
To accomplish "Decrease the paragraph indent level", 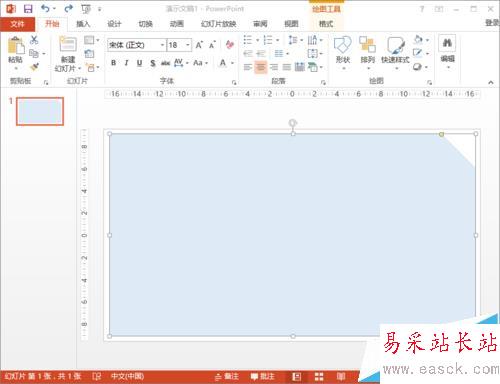I will pos(248,53).
